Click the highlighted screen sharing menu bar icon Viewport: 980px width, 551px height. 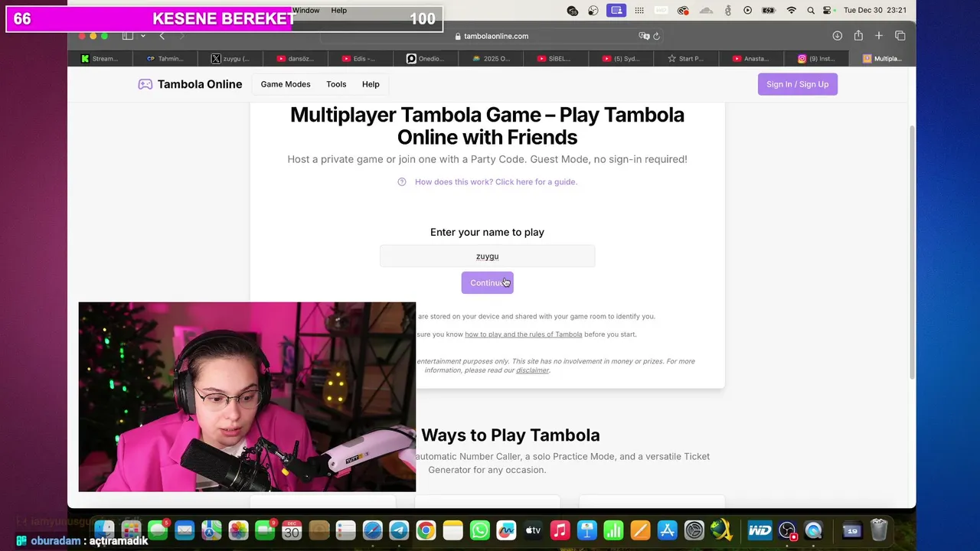tap(616, 10)
